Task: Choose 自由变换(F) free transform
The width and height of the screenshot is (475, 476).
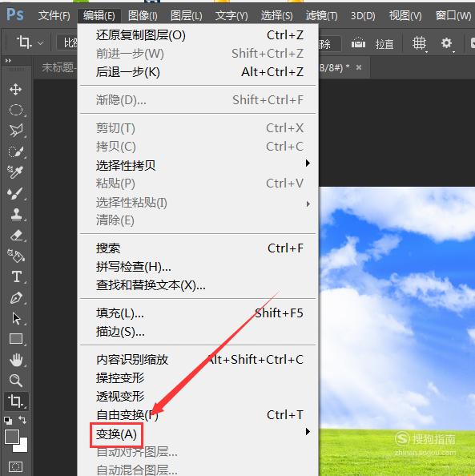Action: coord(198,415)
